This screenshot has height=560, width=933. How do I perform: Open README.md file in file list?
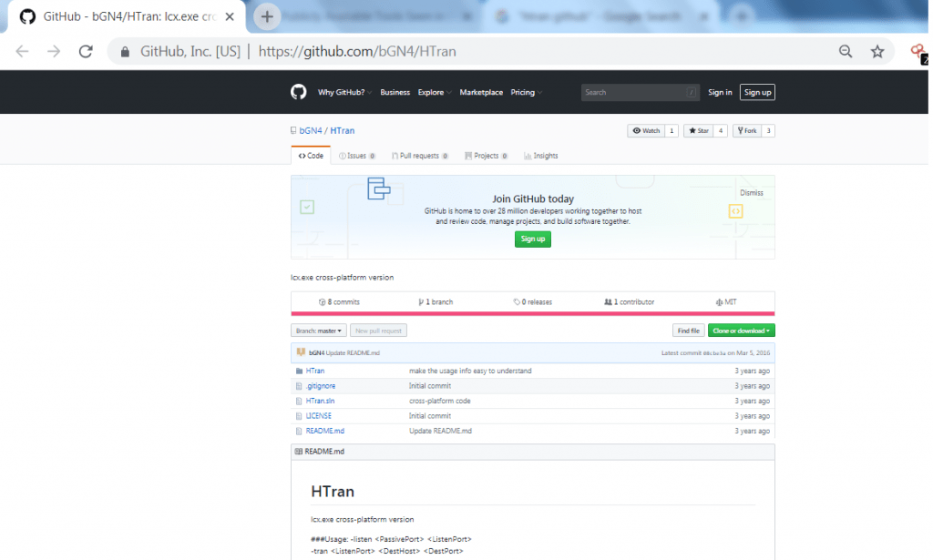click(x=325, y=431)
